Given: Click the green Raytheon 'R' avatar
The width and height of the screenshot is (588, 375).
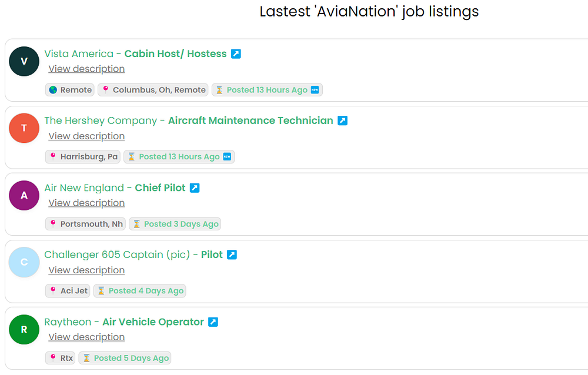Looking at the screenshot, I should [24, 329].
